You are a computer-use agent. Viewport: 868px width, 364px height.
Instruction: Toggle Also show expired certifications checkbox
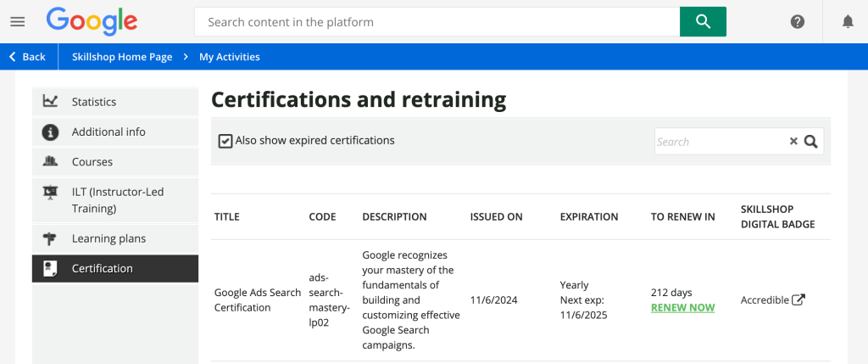(225, 141)
